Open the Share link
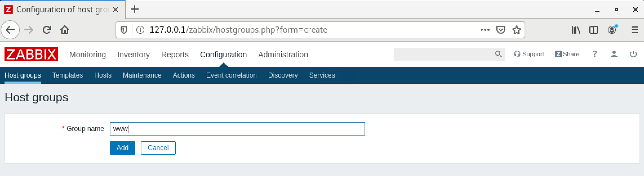The height and width of the screenshot is (176, 644). click(x=567, y=54)
